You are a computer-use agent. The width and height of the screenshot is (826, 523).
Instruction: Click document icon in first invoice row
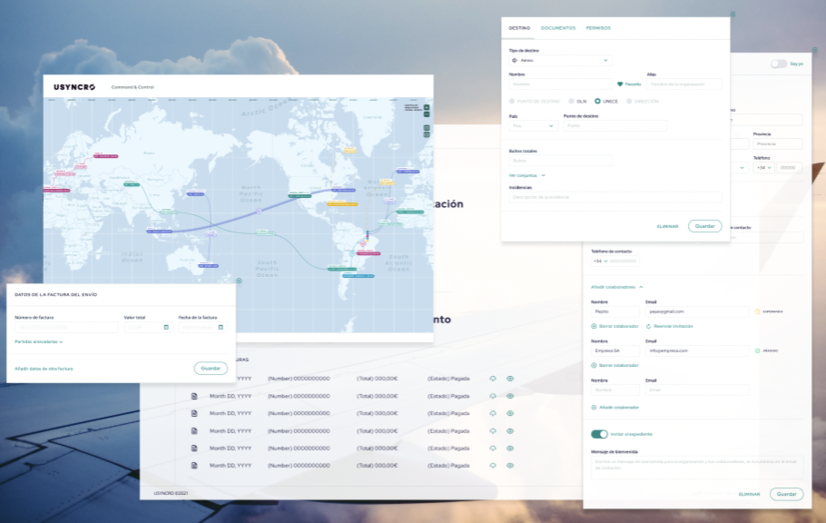click(x=195, y=378)
